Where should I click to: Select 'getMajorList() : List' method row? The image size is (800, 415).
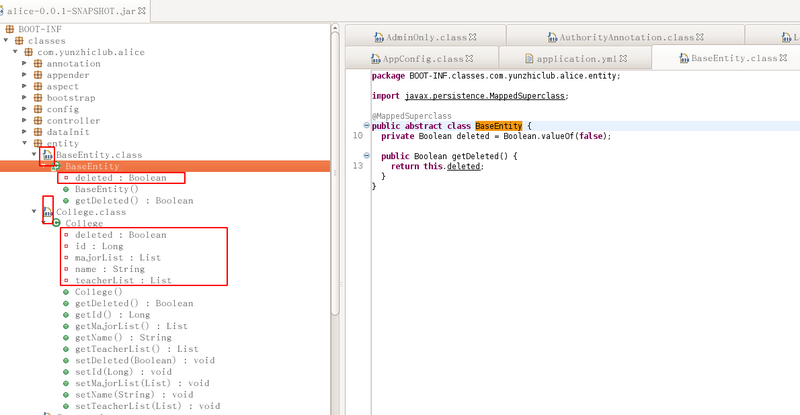131,326
